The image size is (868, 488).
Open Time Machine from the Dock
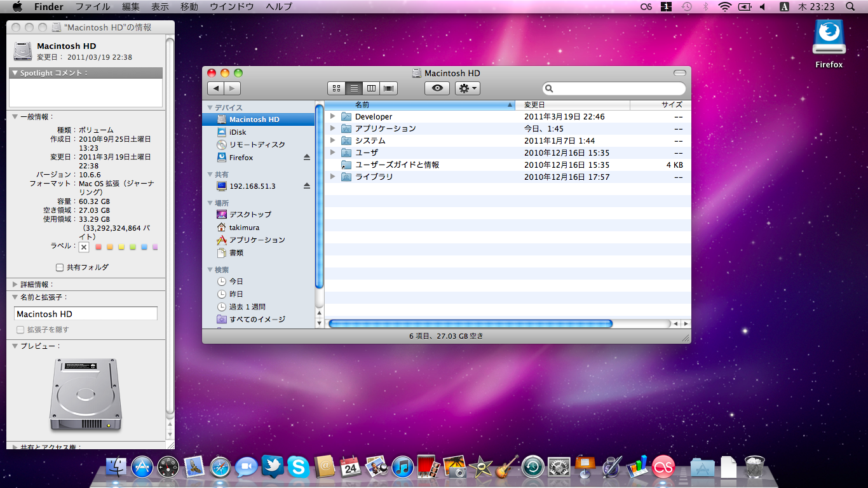(533, 467)
